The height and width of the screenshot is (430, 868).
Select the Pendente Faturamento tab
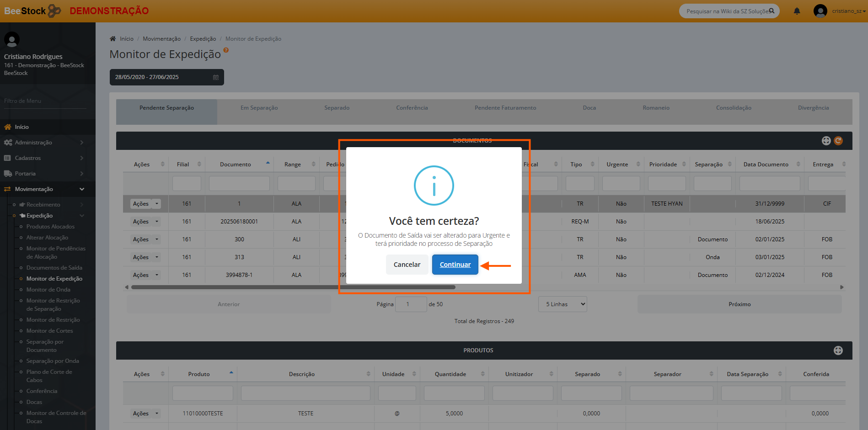[505, 108]
